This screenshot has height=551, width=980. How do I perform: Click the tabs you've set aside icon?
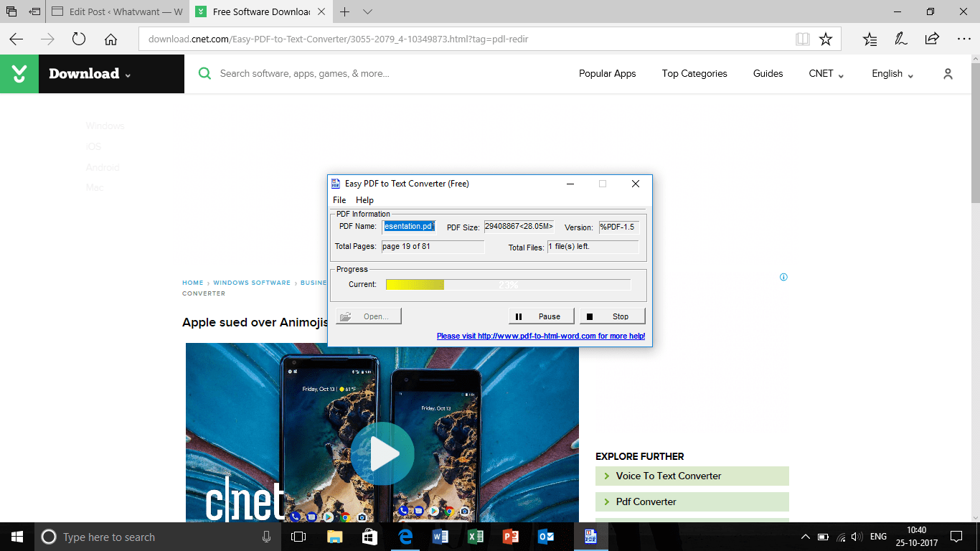click(x=11, y=12)
